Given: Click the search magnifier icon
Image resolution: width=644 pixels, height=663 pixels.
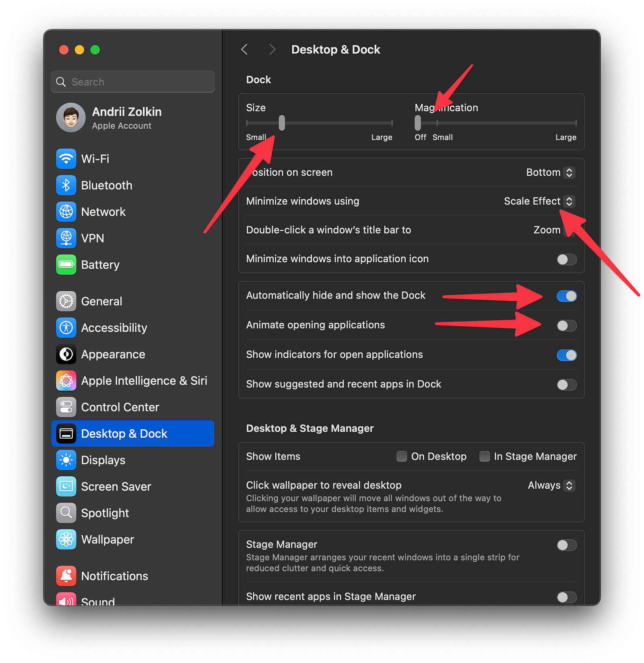Looking at the screenshot, I should pyautogui.click(x=61, y=82).
